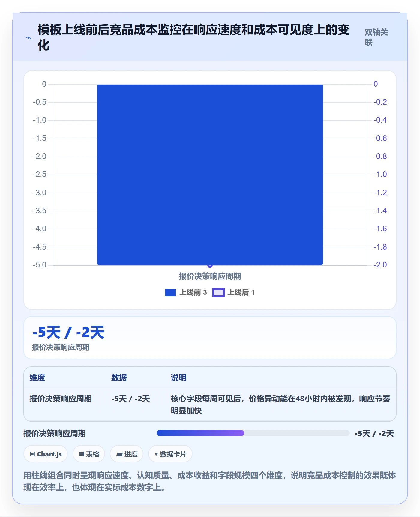This screenshot has width=420, height=517.
Task: Click the chart x-axis label 报价决策响应周期
Action: point(210,276)
